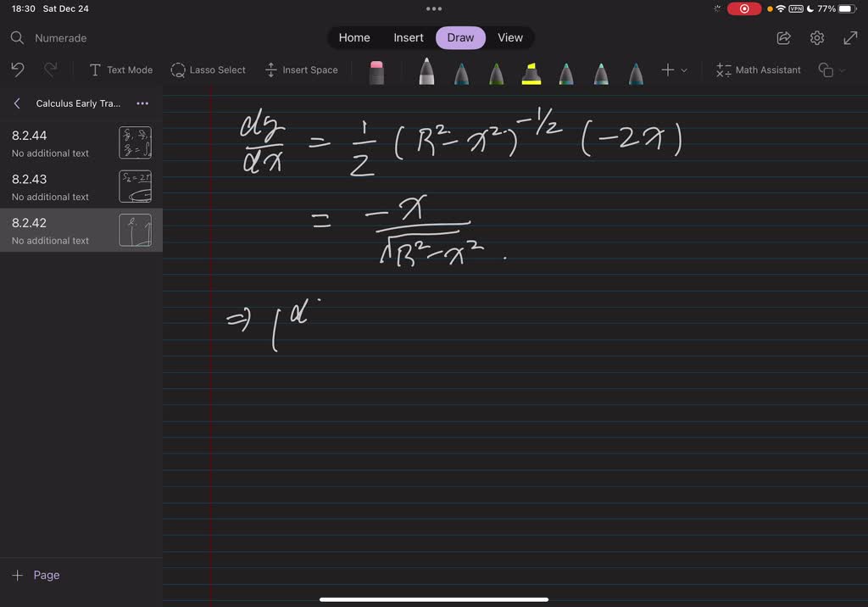Select the yellow highlighter pen
868x607 pixels.
531,70
